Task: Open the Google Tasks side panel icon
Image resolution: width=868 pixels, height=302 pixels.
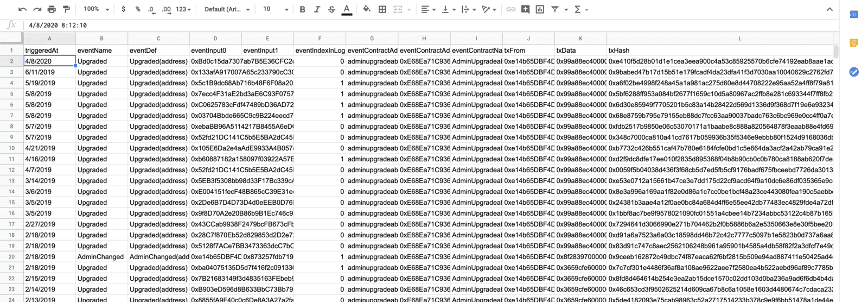Action: (854, 72)
